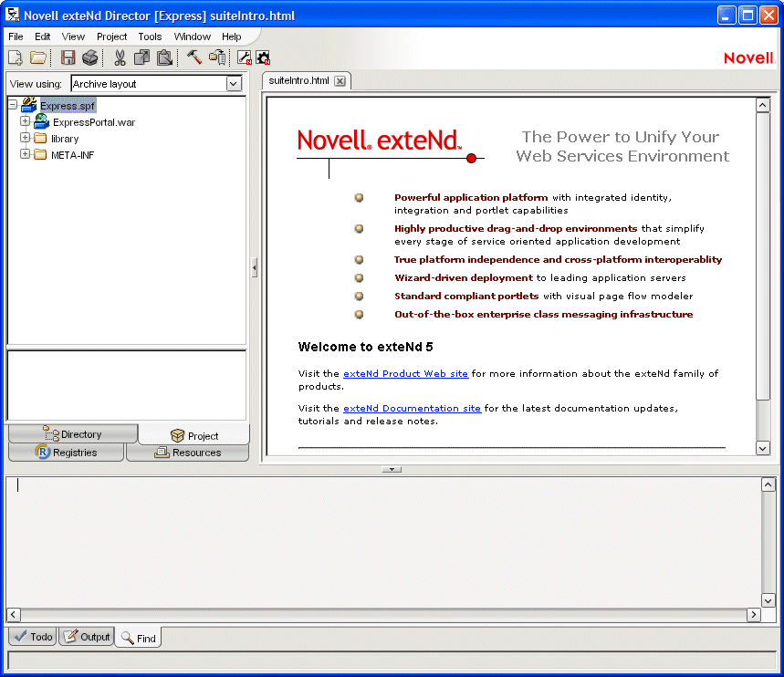Click inside the Find output text area
Image resolution: width=784 pixels, height=677 pixels.
[383, 542]
